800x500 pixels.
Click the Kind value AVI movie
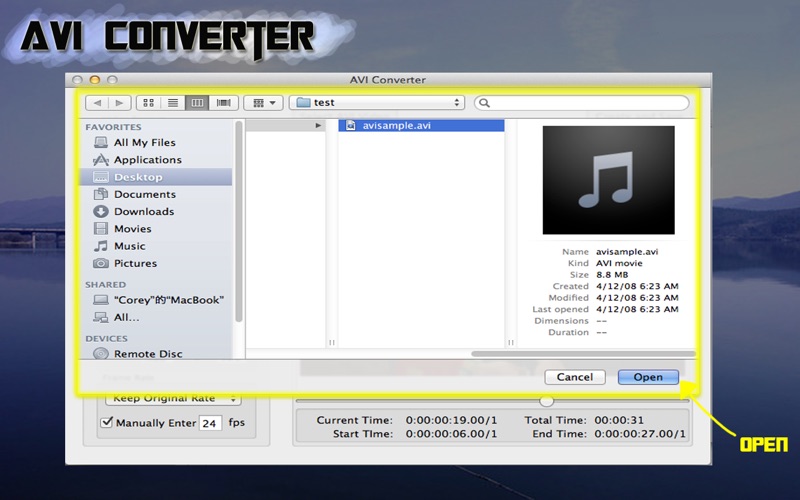coord(619,263)
